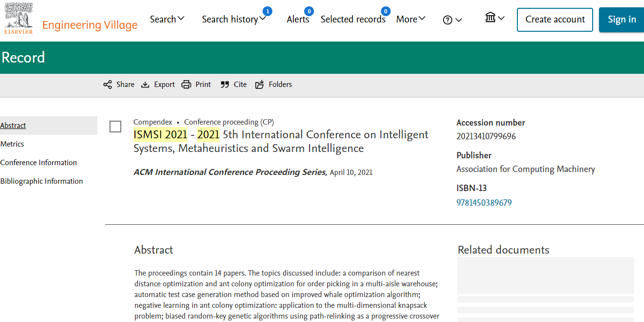Open ISBN-13 link 9781450389679
This screenshot has height=322, width=644.
(x=484, y=203)
